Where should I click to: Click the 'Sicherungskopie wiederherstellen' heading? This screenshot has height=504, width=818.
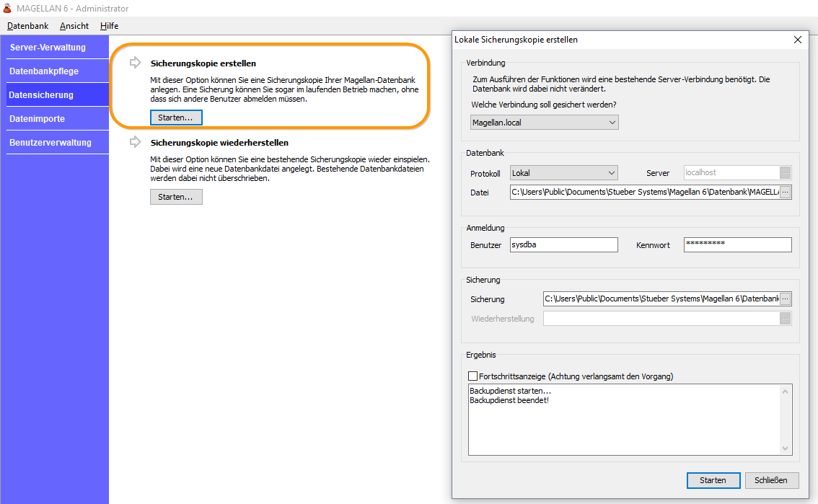219,143
